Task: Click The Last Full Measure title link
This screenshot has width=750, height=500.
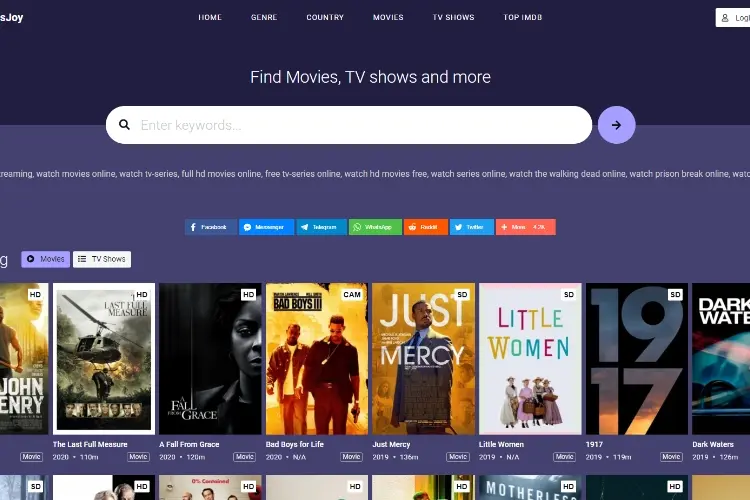Action: click(90, 444)
